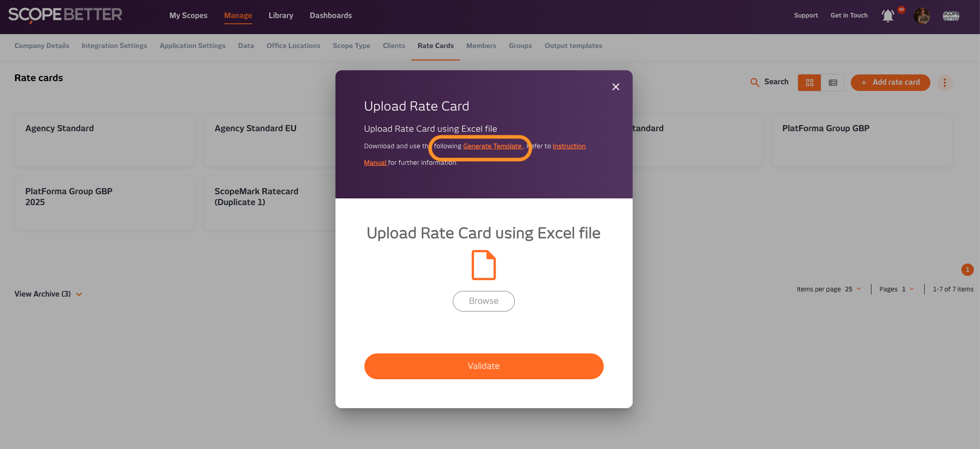Open the Items per page dropdown

pos(853,289)
